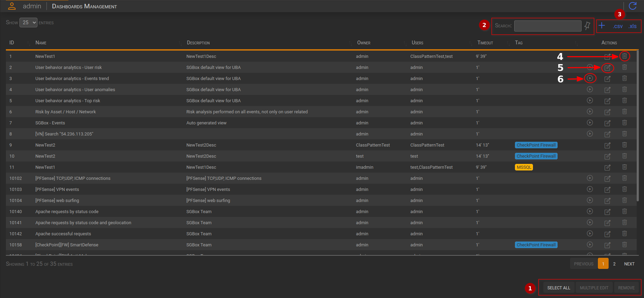644x298 pixels.
Task: Play the [PFSense] VPN events dashboard
Action: click(x=590, y=189)
